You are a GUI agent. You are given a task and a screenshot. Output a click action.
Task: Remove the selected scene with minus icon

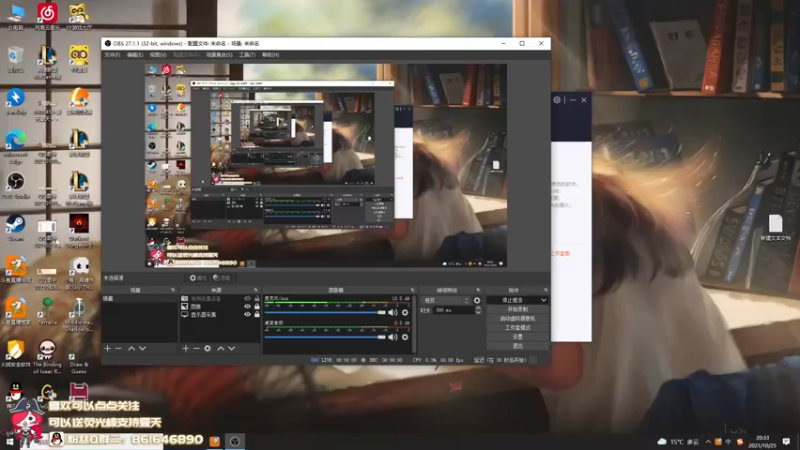(x=118, y=348)
